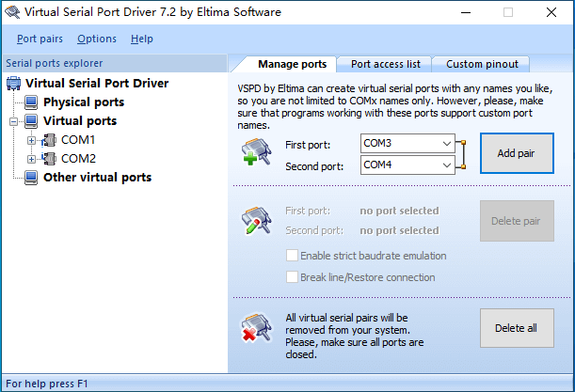Click the Virtual Serial Port Driver root icon
The width and height of the screenshot is (575, 392).
13,83
